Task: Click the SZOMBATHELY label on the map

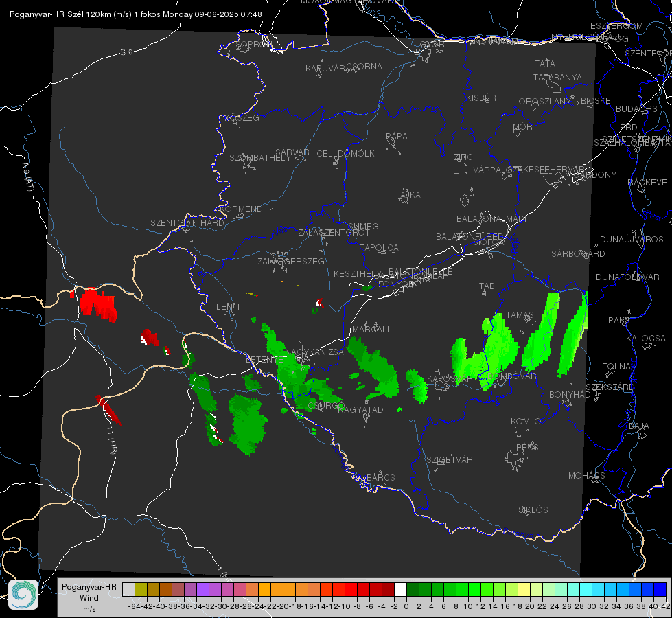Action: [260, 158]
